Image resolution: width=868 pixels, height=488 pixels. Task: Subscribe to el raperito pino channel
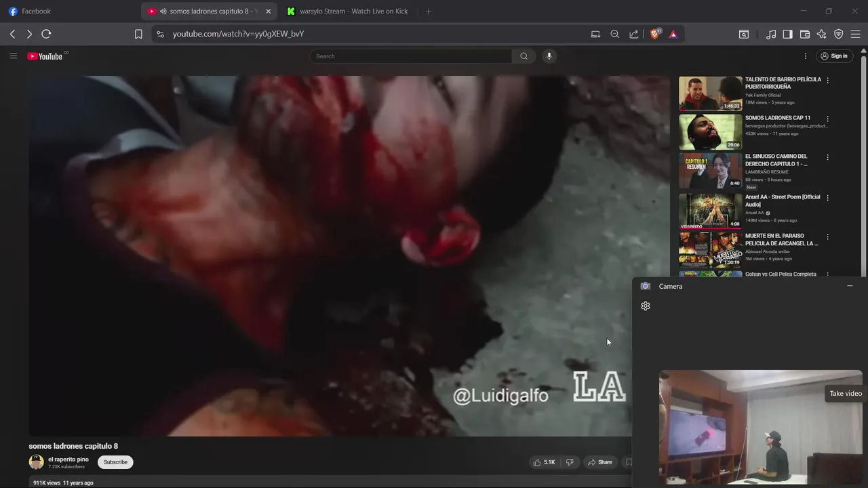(x=115, y=462)
